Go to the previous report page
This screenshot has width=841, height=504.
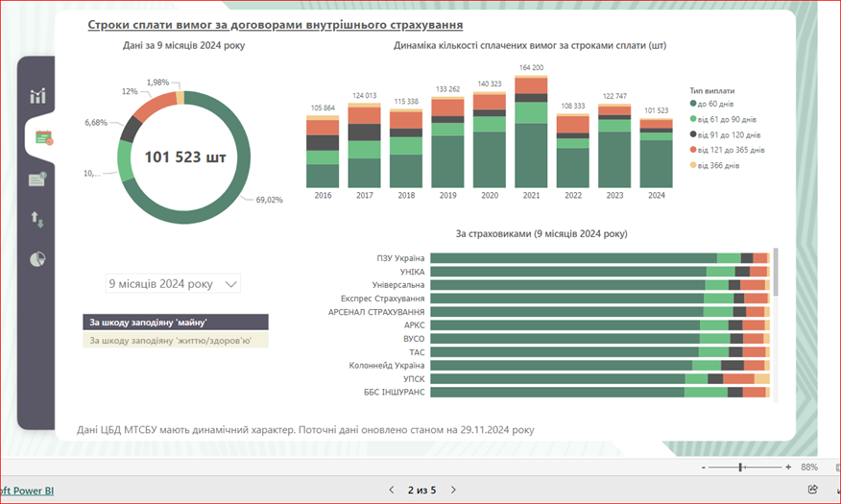click(x=391, y=490)
